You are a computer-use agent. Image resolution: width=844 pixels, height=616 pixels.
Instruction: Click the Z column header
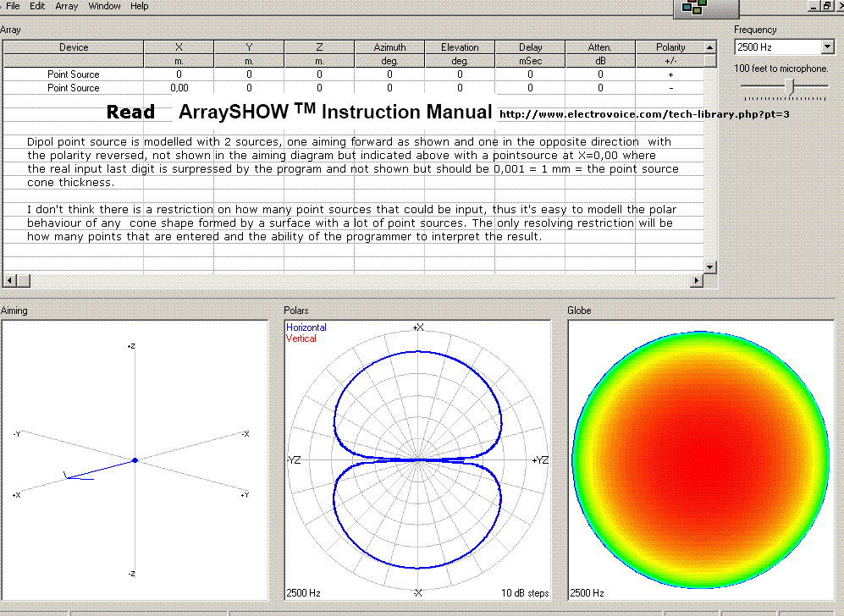coord(319,47)
